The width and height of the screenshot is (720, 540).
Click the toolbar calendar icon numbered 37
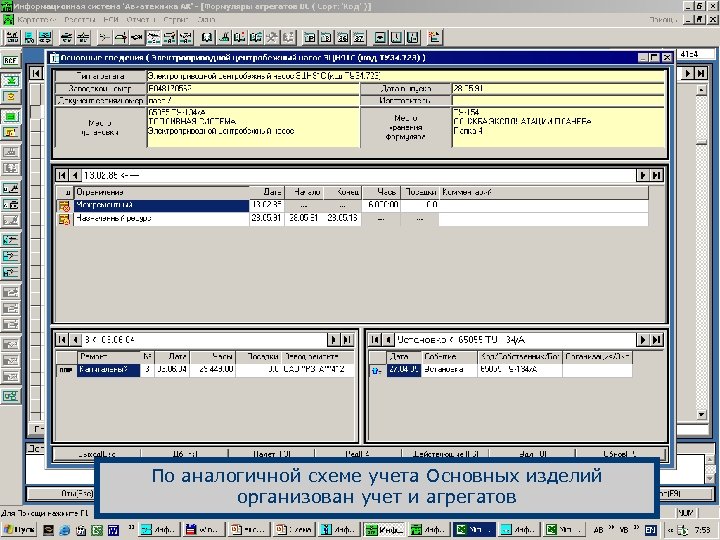pyautogui.click(x=359, y=38)
